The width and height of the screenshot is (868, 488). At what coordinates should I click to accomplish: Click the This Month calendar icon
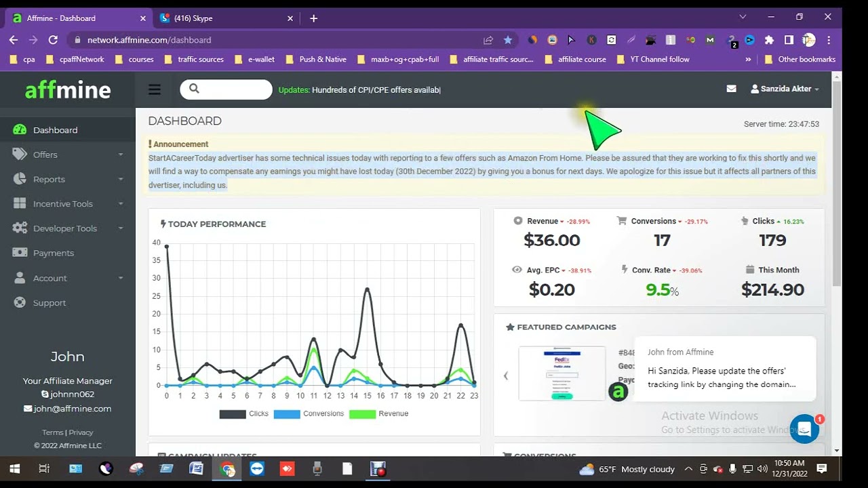[x=749, y=269]
